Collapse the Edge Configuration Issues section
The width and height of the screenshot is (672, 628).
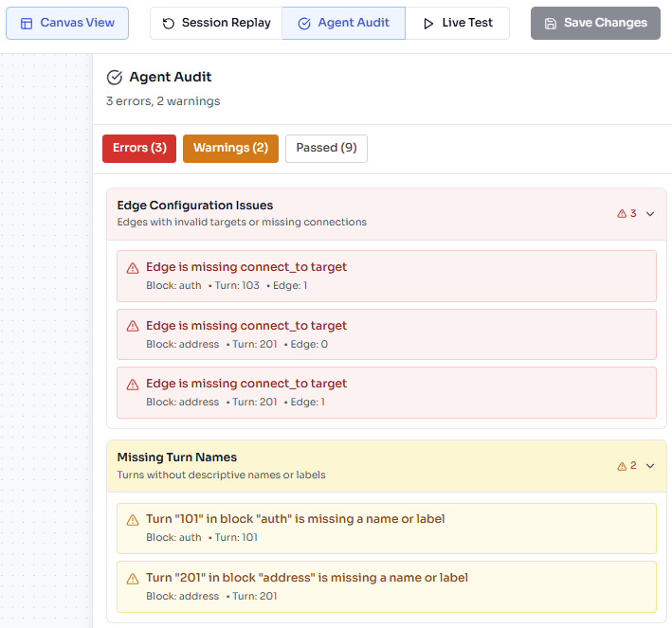[650, 214]
